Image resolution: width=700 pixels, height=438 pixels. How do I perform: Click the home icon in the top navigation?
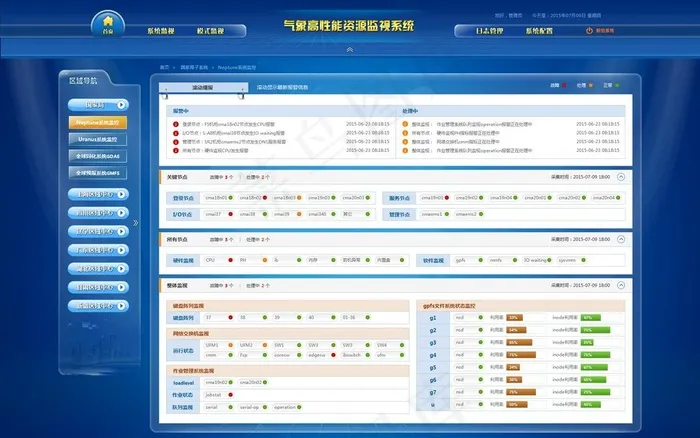coord(107,22)
